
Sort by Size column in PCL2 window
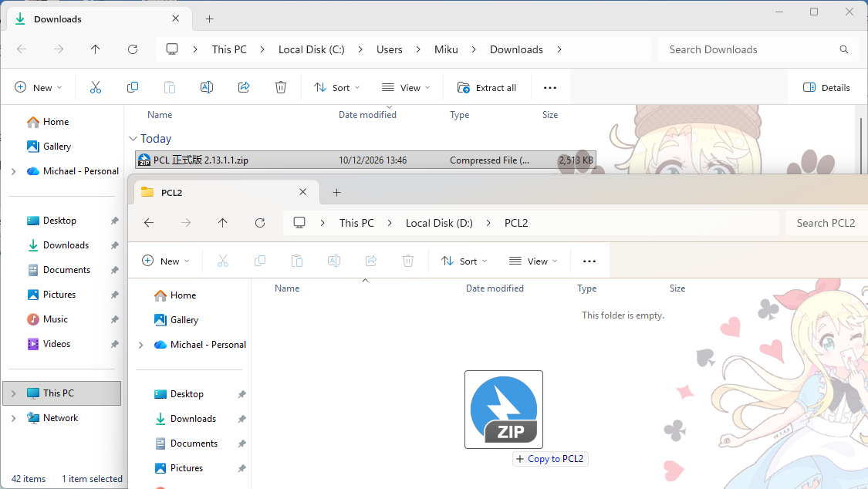(x=677, y=288)
